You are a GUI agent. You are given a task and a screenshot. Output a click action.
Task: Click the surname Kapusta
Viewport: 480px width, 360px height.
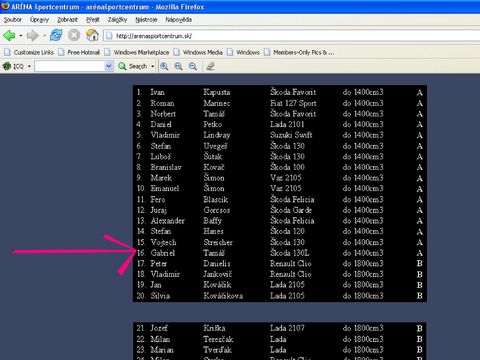tap(217, 92)
